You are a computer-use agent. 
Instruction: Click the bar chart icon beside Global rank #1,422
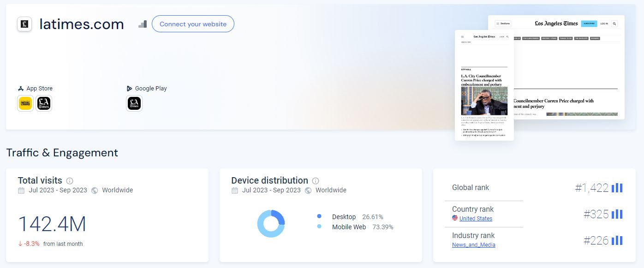point(617,188)
